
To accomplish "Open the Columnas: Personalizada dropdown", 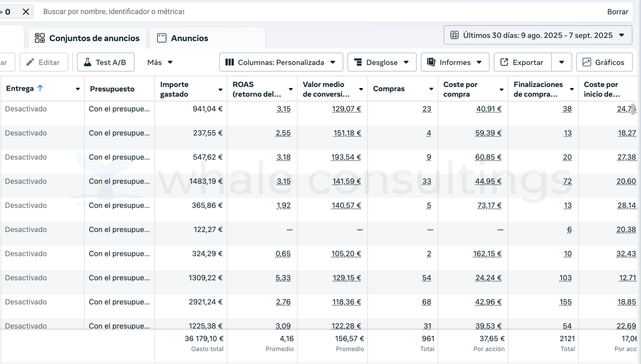I will [281, 62].
